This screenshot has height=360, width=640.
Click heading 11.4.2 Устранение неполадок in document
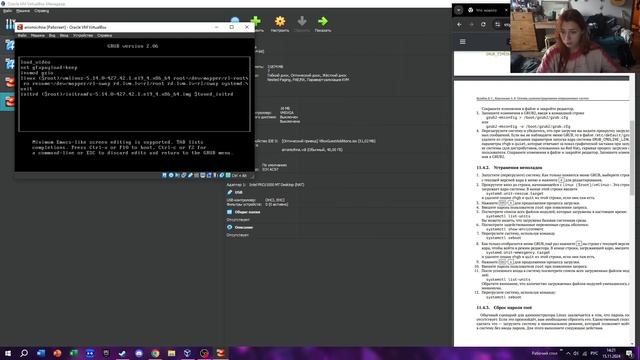[509, 168]
